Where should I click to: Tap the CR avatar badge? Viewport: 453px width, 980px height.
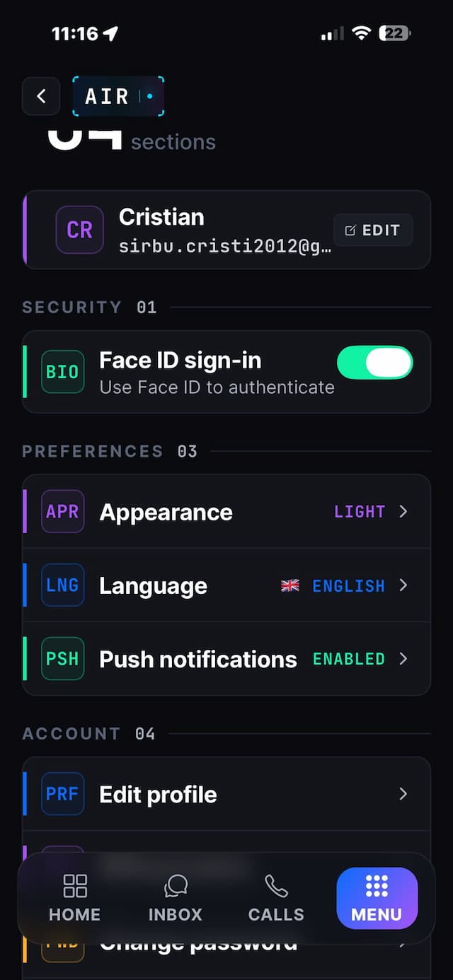tap(79, 230)
